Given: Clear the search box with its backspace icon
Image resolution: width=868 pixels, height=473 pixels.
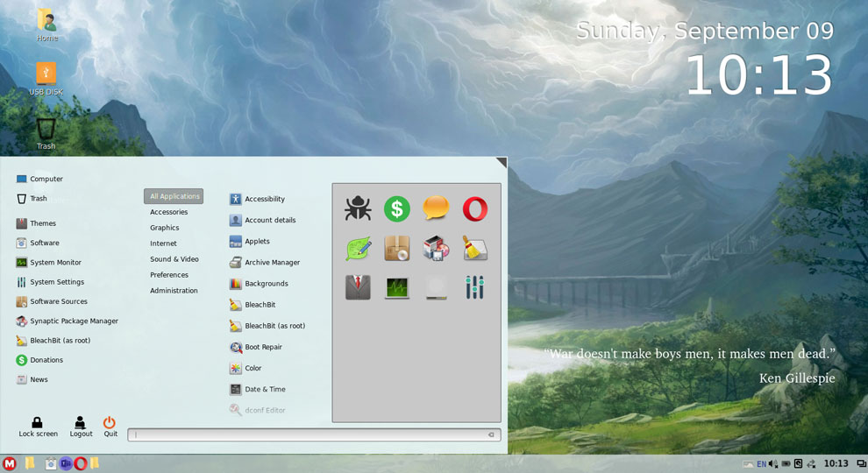Looking at the screenshot, I should (491, 434).
